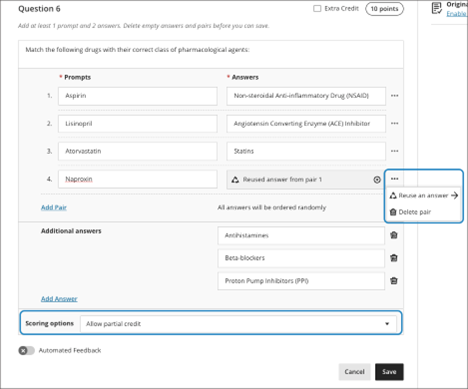Viewport: 468px width, 389px height.
Task: Edit the Atorvastatin prompt field
Action: click(x=138, y=151)
